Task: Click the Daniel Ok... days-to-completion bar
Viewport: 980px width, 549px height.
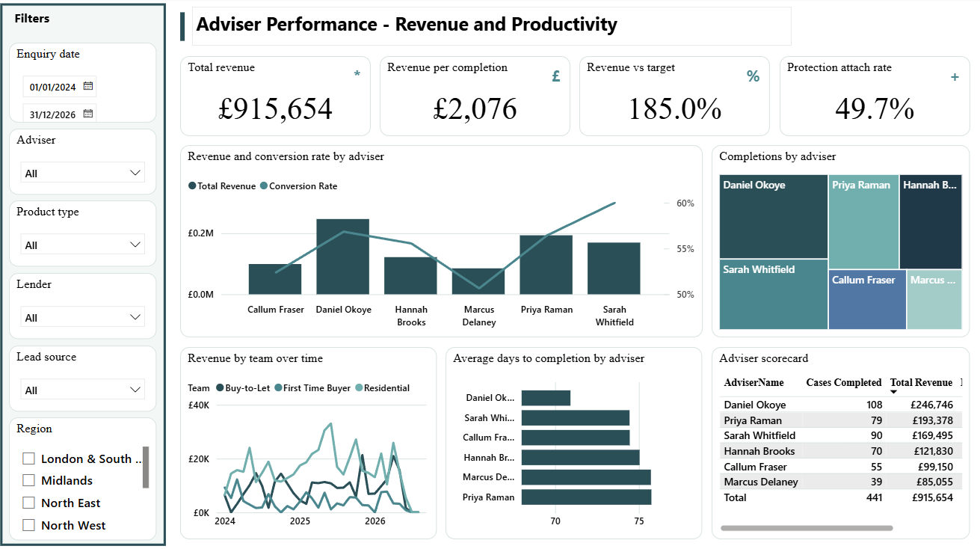Action: [x=546, y=398]
